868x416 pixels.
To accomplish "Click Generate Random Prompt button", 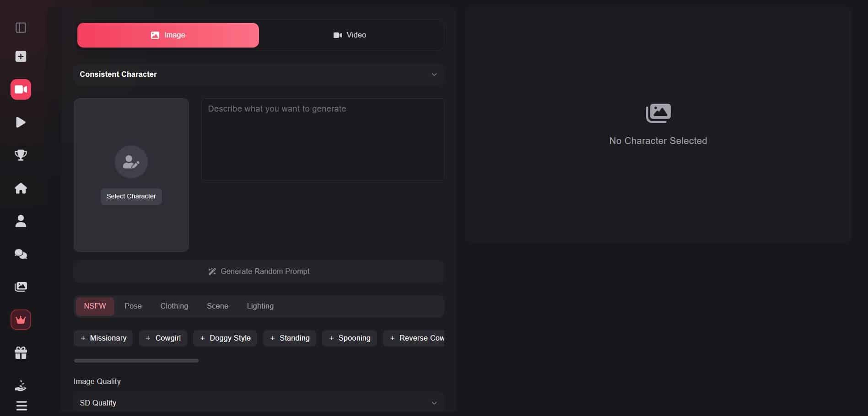I will [x=259, y=271].
